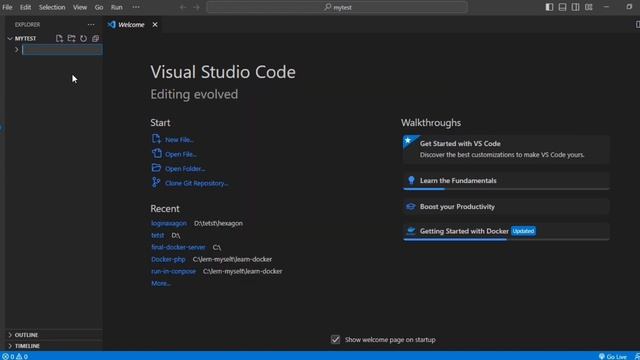The height and width of the screenshot is (360, 640).
Task: Open recent folder final-docker-server
Action: pyautogui.click(x=178, y=247)
